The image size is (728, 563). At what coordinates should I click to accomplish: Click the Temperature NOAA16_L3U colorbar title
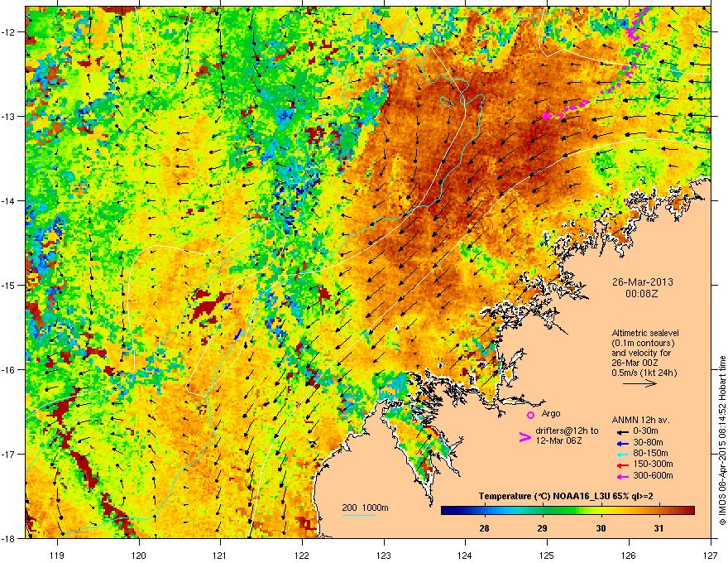(566, 496)
